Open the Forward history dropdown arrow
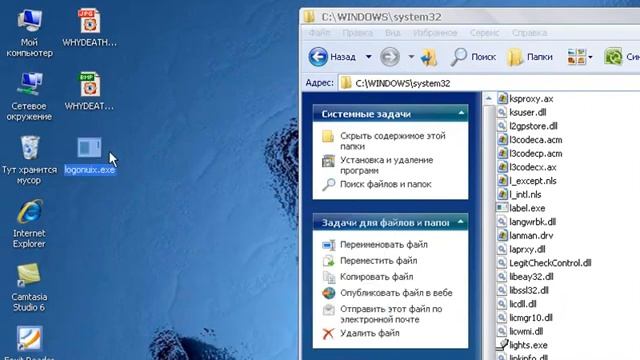Image resolution: width=640 pixels, height=360 pixels. [411, 57]
